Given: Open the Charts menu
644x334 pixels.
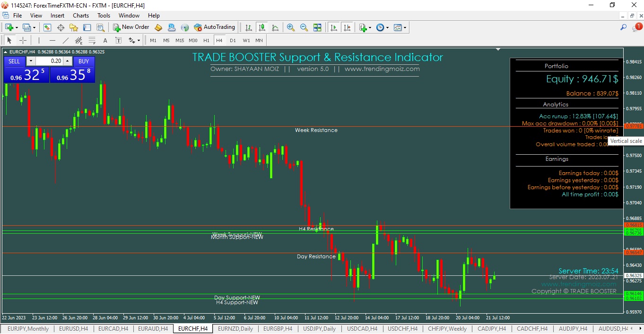Looking at the screenshot, I should tap(81, 16).
